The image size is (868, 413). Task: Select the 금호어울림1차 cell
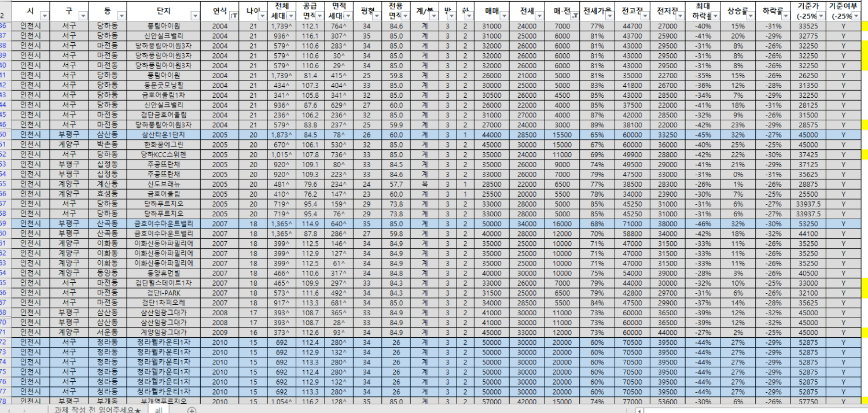click(x=164, y=95)
